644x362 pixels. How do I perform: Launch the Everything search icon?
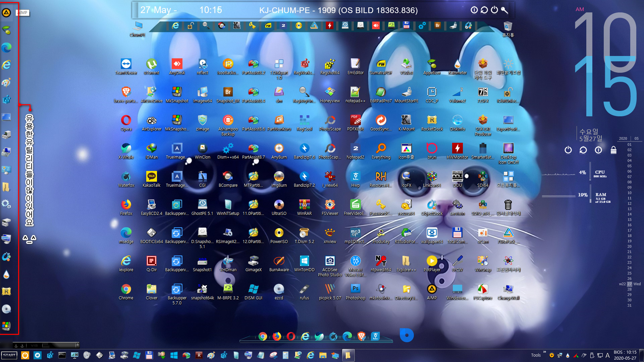pyautogui.click(x=381, y=151)
